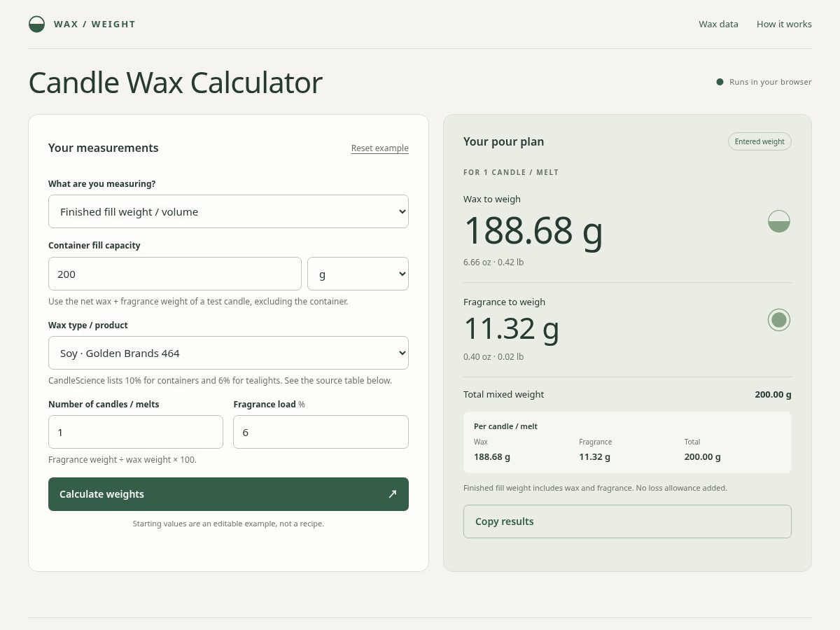
Task: Click the Candle Wax Calculator heading
Action: (x=175, y=83)
